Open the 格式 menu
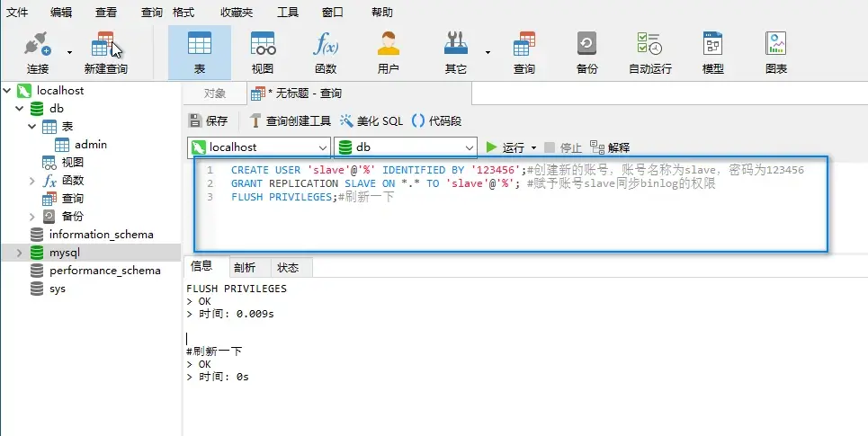Image resolution: width=868 pixels, height=436 pixels. [x=183, y=13]
